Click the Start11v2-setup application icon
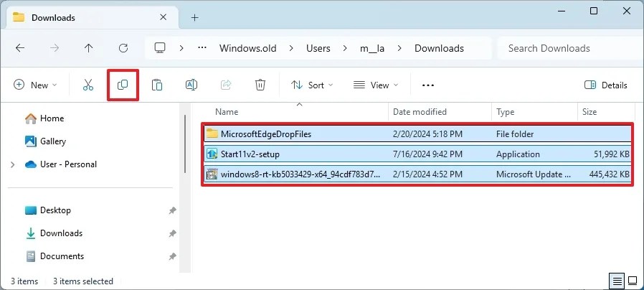The height and width of the screenshot is (290, 644). [212, 154]
